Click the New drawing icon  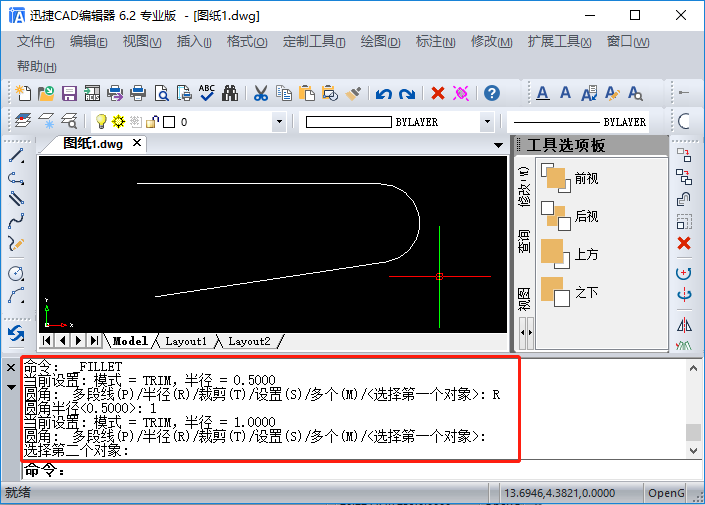click(x=23, y=93)
